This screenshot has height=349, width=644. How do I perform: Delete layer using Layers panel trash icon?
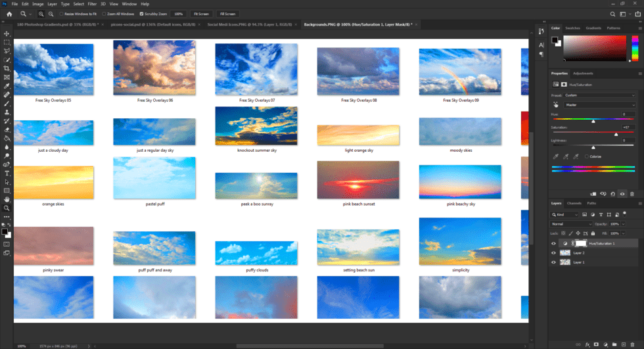pos(632,344)
